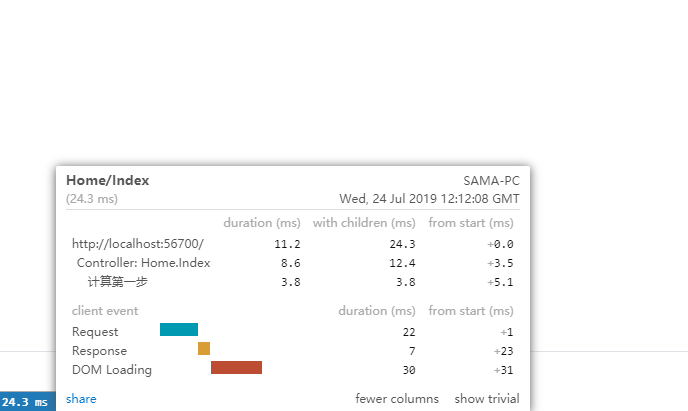688x411 pixels.
Task: Click the Request client event label
Action: (95, 332)
